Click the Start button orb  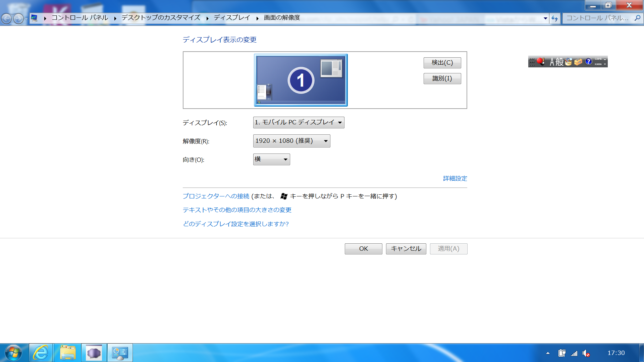(x=13, y=353)
